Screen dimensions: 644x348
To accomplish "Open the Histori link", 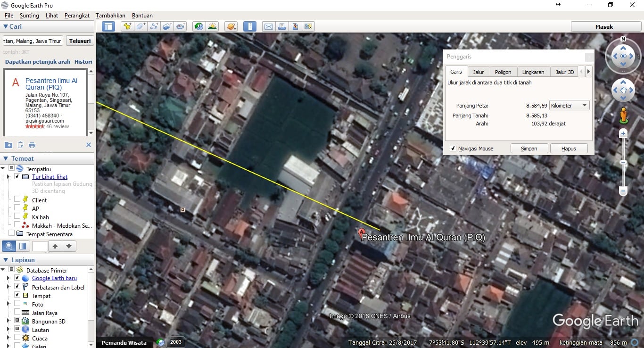I will click(x=83, y=62).
